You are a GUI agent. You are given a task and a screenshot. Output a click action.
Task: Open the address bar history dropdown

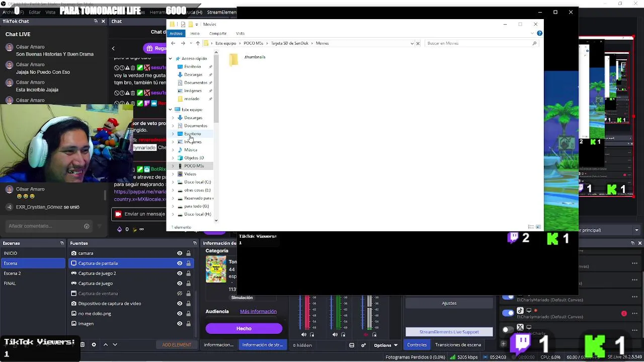pyautogui.click(x=412, y=43)
